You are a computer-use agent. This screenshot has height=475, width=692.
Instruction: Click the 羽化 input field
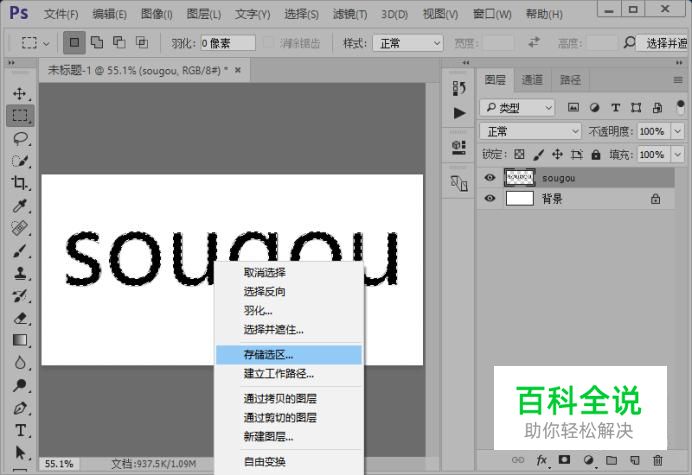tap(228, 43)
